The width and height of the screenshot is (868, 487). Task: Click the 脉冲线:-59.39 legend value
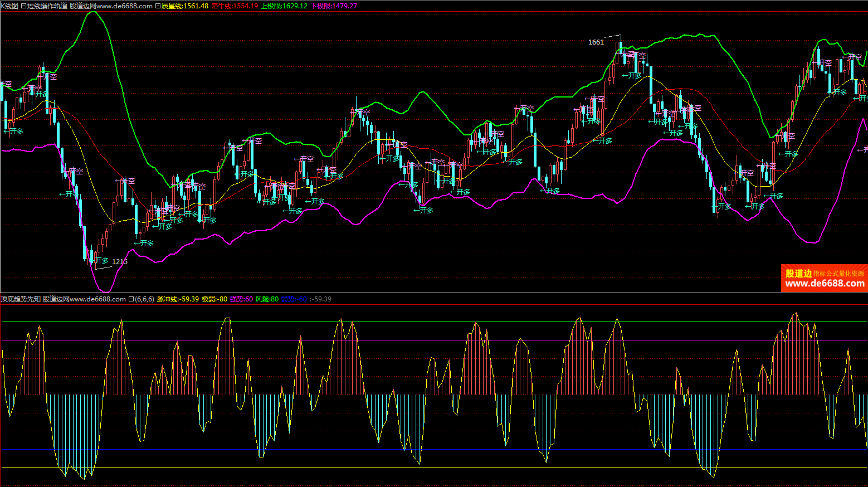click(x=178, y=299)
